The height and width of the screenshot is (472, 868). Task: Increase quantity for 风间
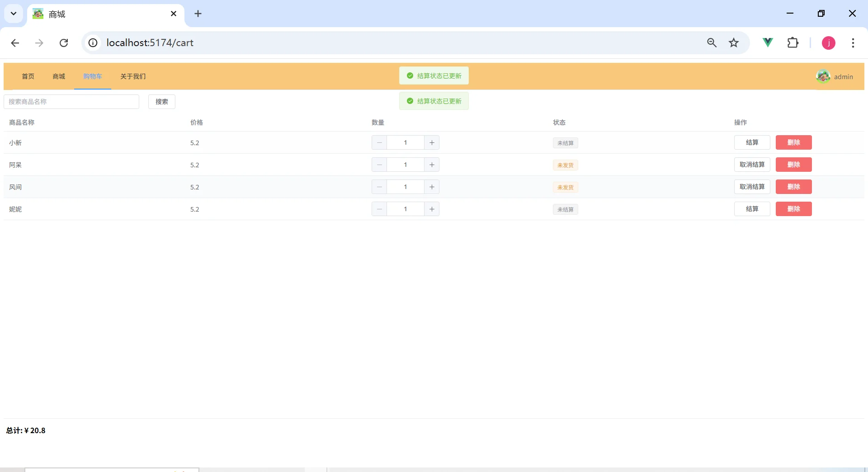[x=432, y=187]
